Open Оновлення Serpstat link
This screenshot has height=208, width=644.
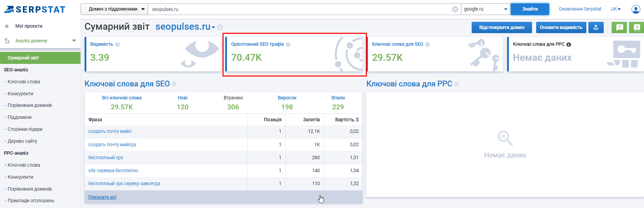(580, 9)
